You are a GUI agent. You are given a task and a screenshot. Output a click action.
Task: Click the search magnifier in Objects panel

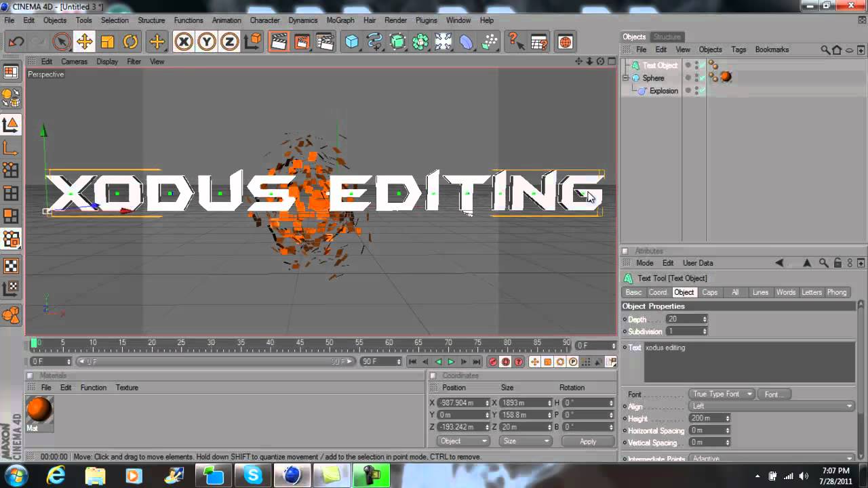[825, 49]
